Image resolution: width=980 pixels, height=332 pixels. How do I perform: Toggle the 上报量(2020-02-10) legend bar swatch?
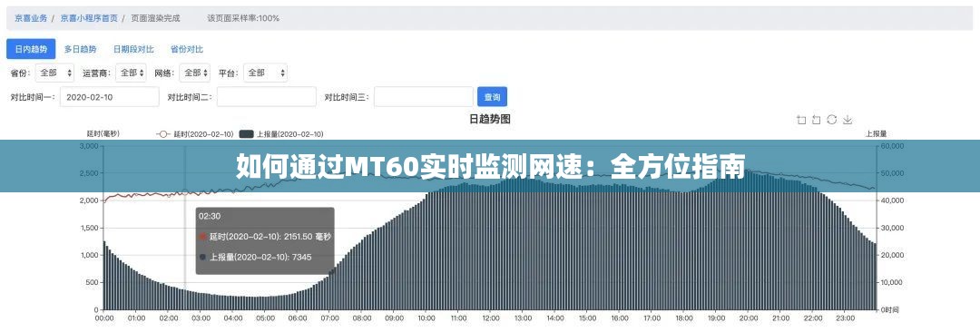[x=246, y=134]
